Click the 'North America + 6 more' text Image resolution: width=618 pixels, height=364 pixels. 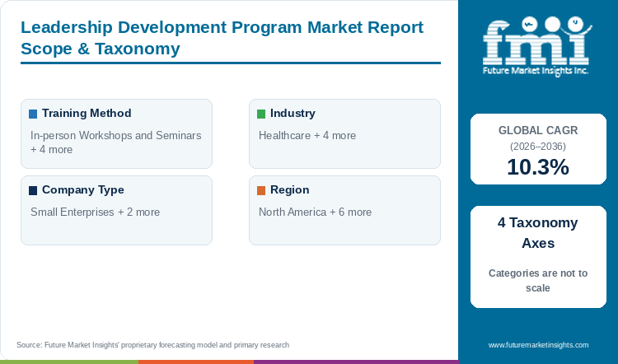(x=316, y=212)
